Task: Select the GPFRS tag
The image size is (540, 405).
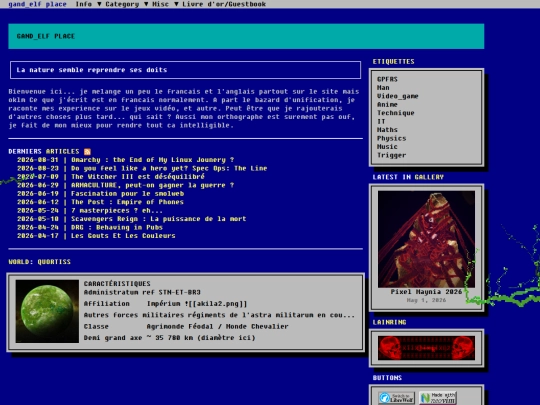Action: coord(387,79)
